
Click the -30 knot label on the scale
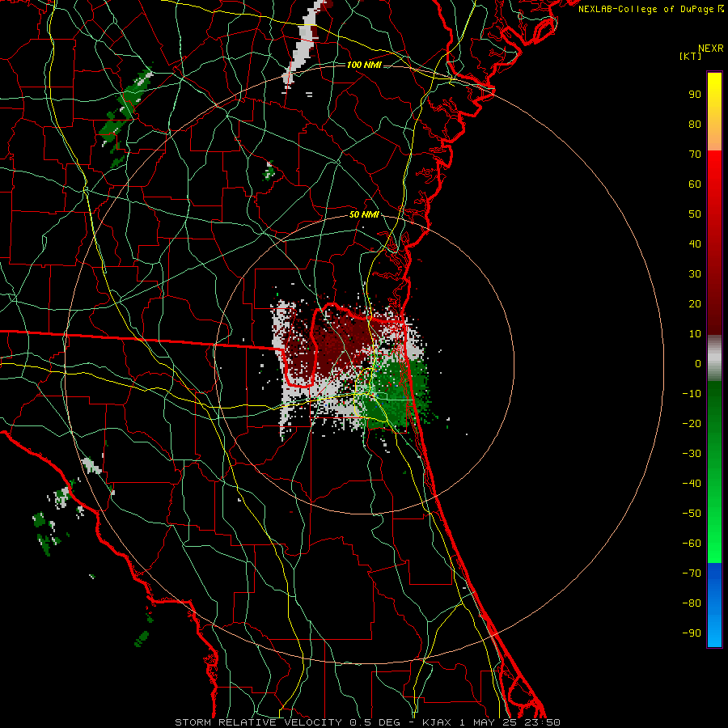pos(692,454)
